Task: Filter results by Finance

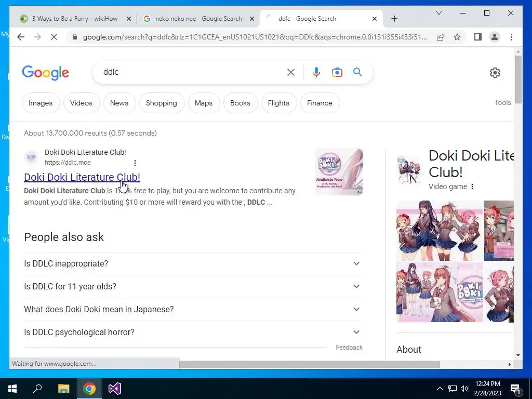Action: point(320,103)
